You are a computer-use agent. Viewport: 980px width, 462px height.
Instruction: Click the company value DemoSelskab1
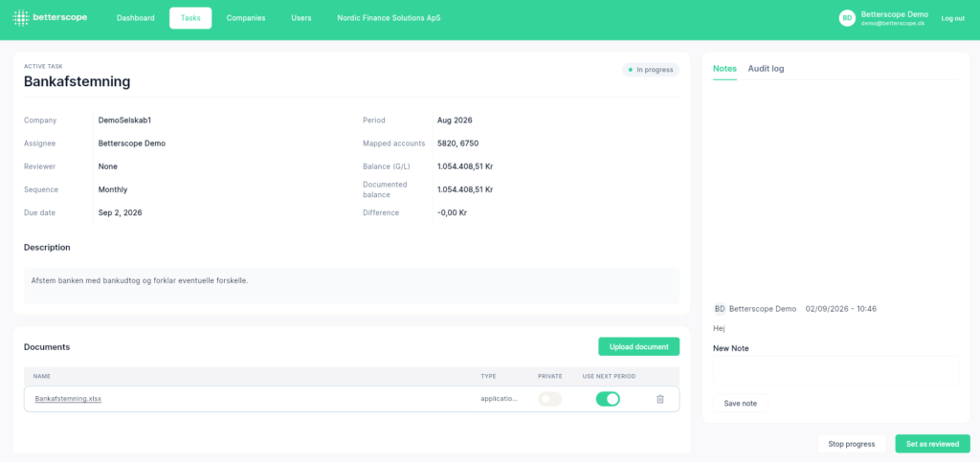[x=124, y=120]
